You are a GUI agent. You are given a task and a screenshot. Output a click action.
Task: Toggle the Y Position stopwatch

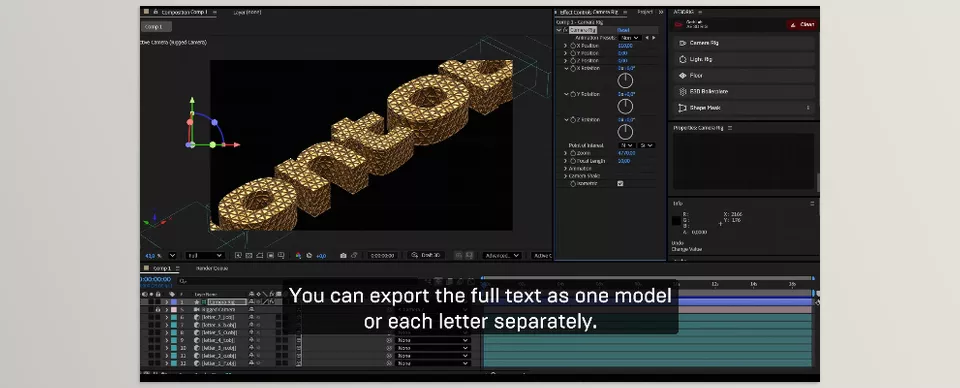tap(573, 53)
